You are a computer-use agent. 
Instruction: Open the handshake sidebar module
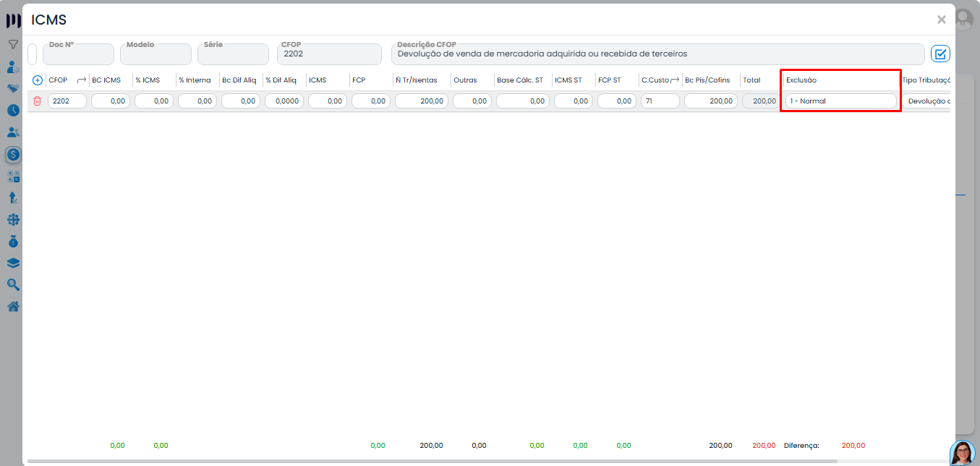(13, 88)
